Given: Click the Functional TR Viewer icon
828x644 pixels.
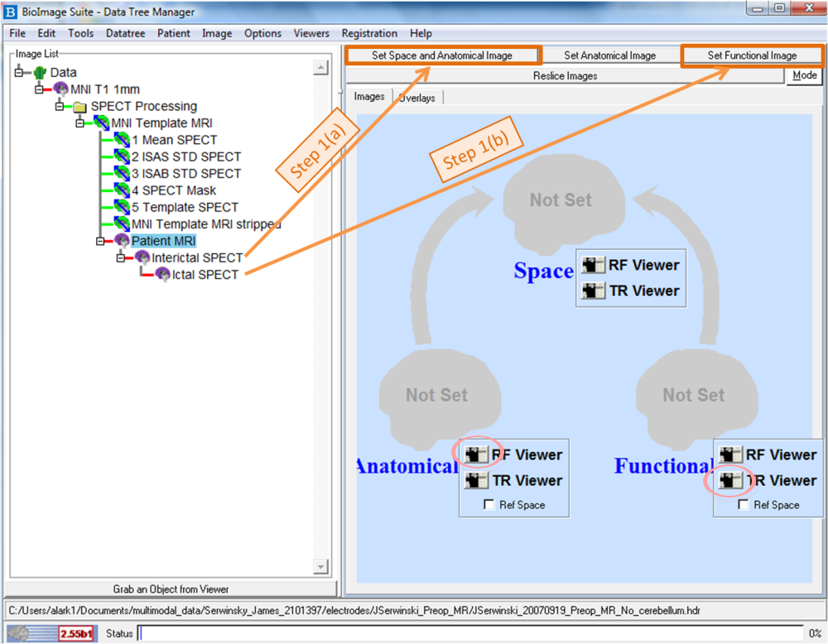Looking at the screenshot, I should coord(730,480).
